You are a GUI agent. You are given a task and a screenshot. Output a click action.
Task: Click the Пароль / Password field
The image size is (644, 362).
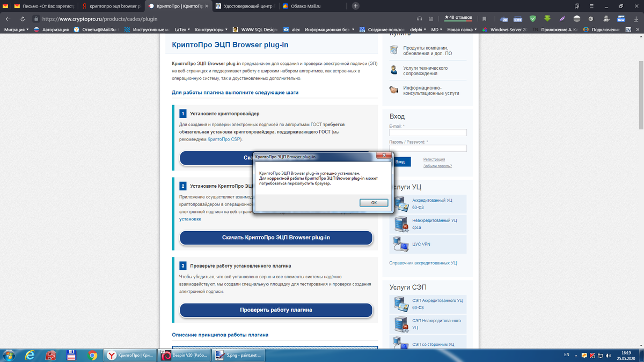click(428, 148)
